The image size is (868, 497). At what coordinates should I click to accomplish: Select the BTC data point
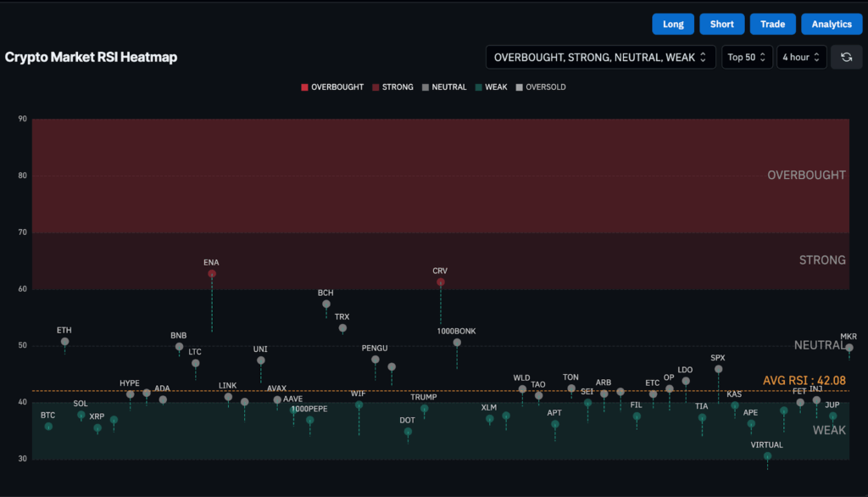click(48, 427)
